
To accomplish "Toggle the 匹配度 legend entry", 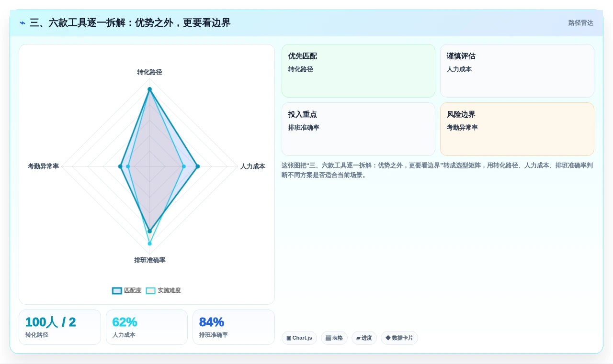I will coord(127,290).
